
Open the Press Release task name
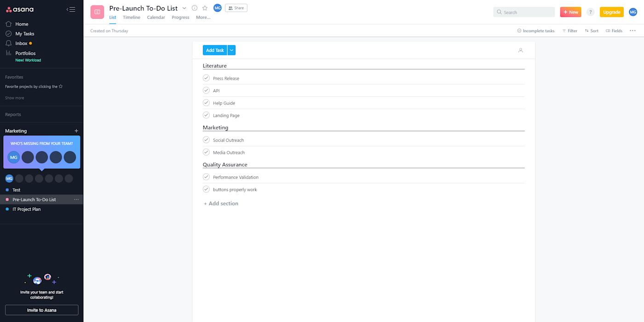tap(226, 78)
